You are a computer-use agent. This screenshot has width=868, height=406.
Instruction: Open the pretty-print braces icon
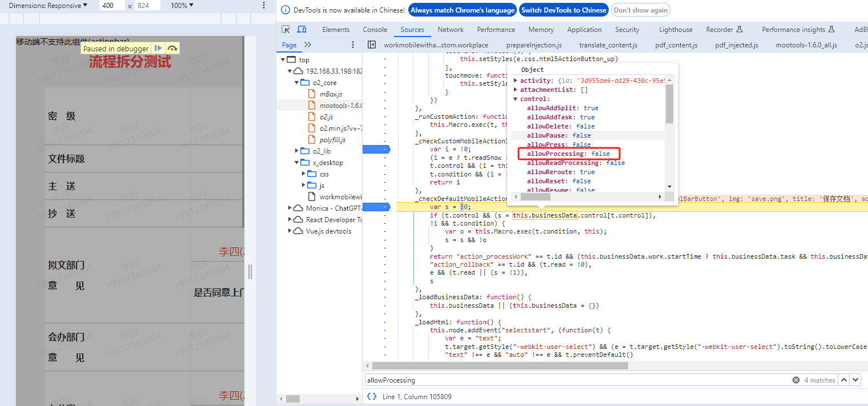(x=372, y=396)
